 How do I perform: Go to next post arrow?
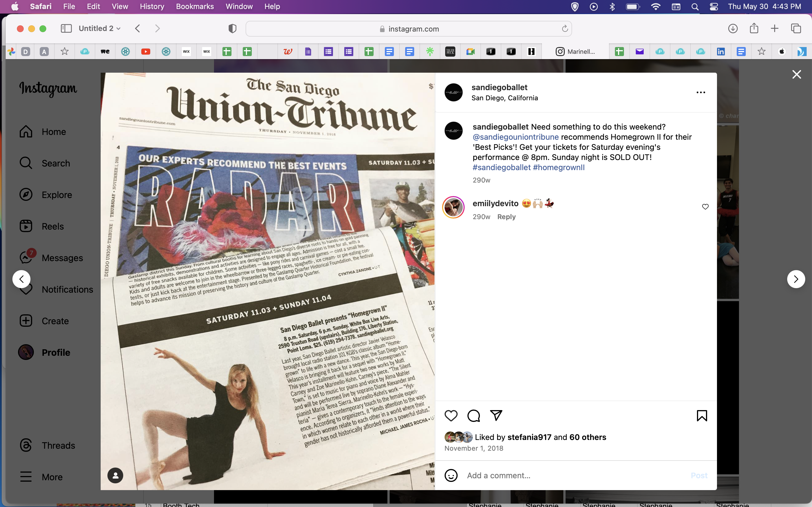click(796, 279)
